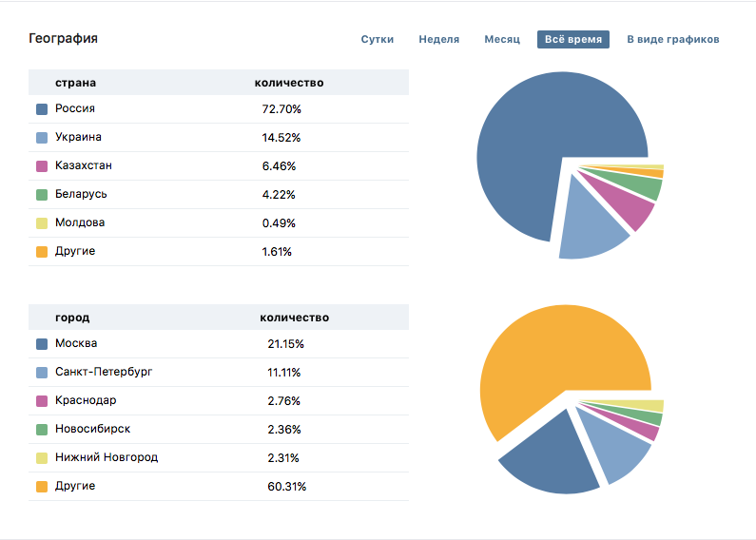The height and width of the screenshot is (540, 756).
Task: Click the Россия blue color swatch
Action: [42, 109]
